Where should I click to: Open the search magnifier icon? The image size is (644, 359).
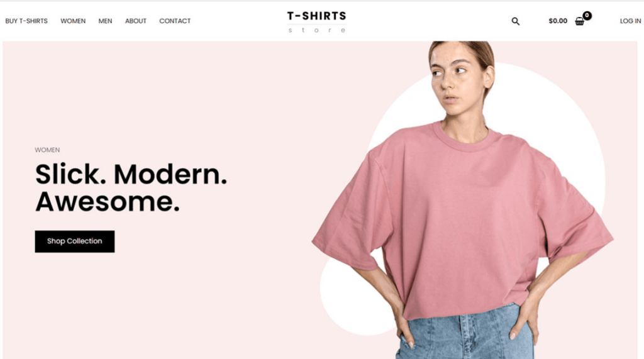pyautogui.click(x=516, y=21)
